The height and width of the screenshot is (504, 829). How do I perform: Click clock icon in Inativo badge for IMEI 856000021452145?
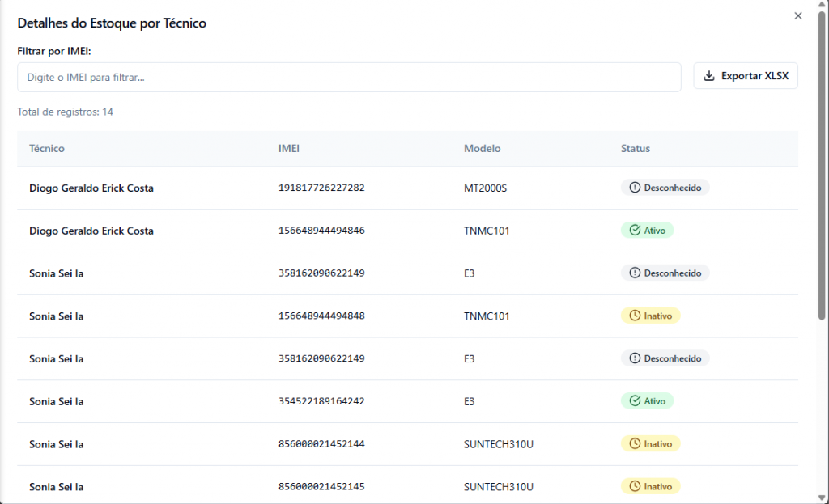[635, 487]
